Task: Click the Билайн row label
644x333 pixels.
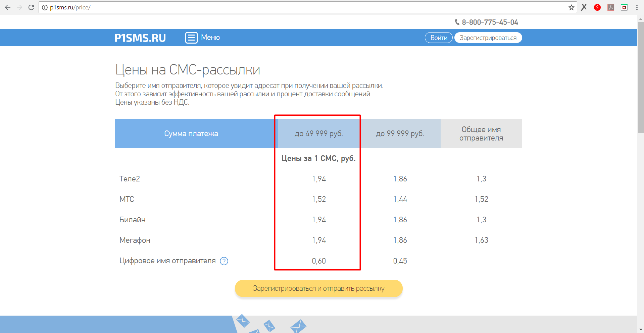Action: pos(133,220)
